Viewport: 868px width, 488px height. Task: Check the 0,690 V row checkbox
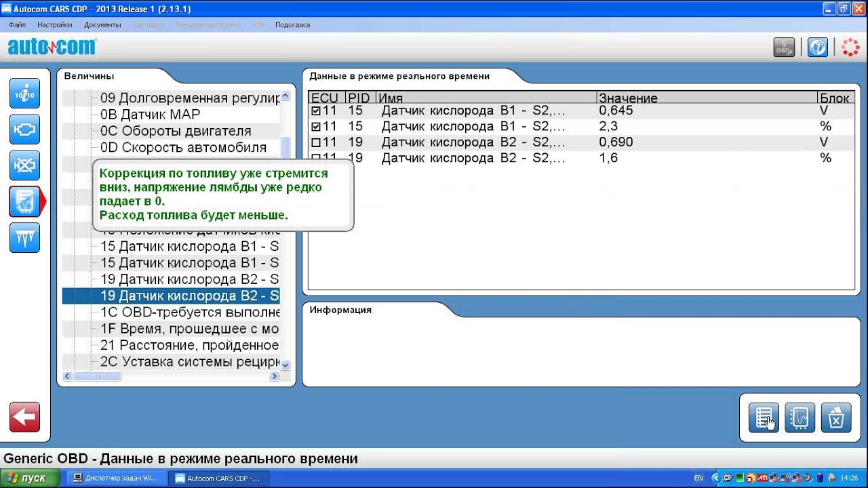click(x=316, y=142)
